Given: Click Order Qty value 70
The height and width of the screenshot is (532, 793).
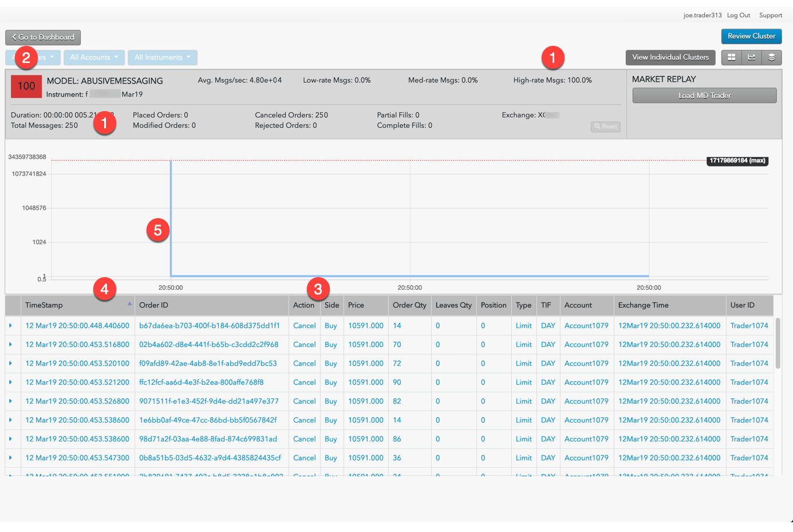Looking at the screenshot, I should (x=397, y=344).
